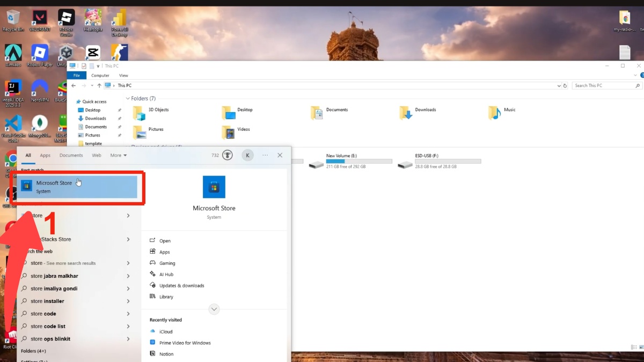Viewport: 644px width, 362px height.
Task: Launch iCloud from Recently visited
Action: coord(166,331)
